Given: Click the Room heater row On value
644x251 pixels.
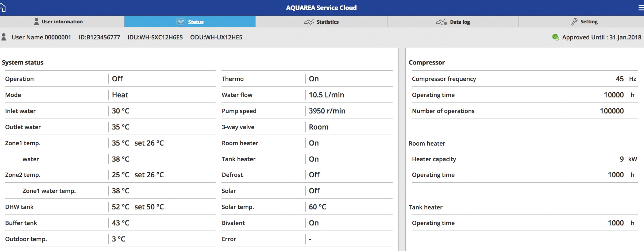Looking at the screenshot, I should pyautogui.click(x=314, y=143).
